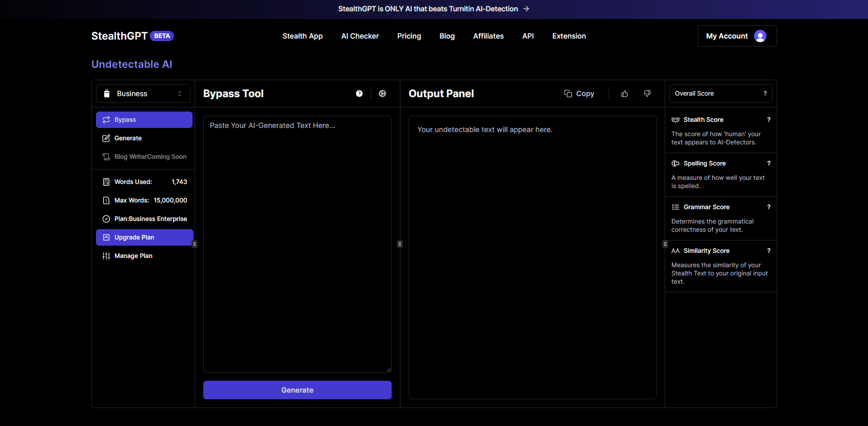Give thumbs up to output

[625, 94]
